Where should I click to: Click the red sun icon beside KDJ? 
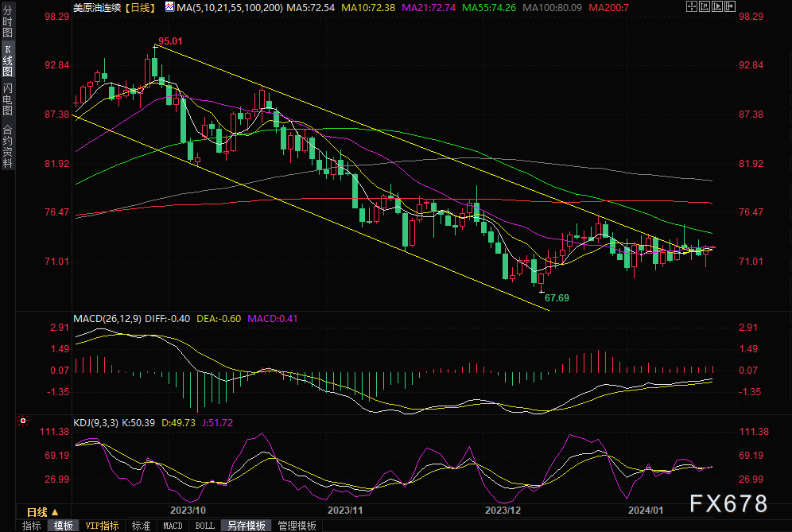click(23, 421)
